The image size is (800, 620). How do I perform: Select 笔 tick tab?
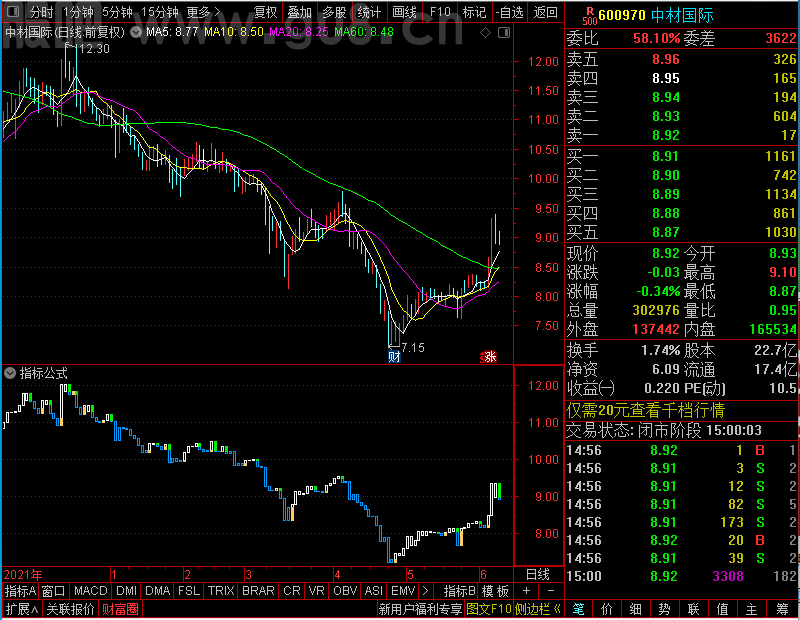tap(578, 609)
